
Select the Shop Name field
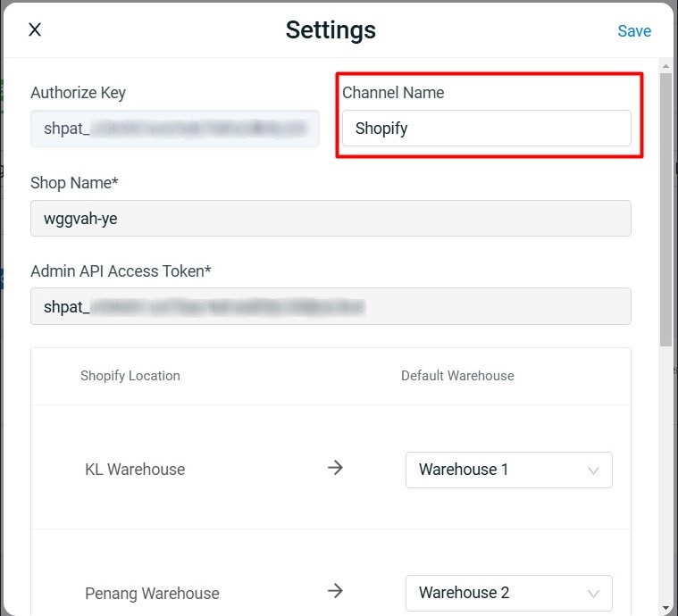pyautogui.click(x=331, y=219)
